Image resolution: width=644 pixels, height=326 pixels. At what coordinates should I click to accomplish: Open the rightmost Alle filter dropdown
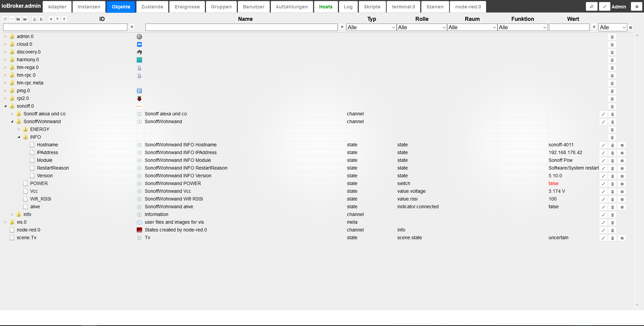click(x=613, y=27)
